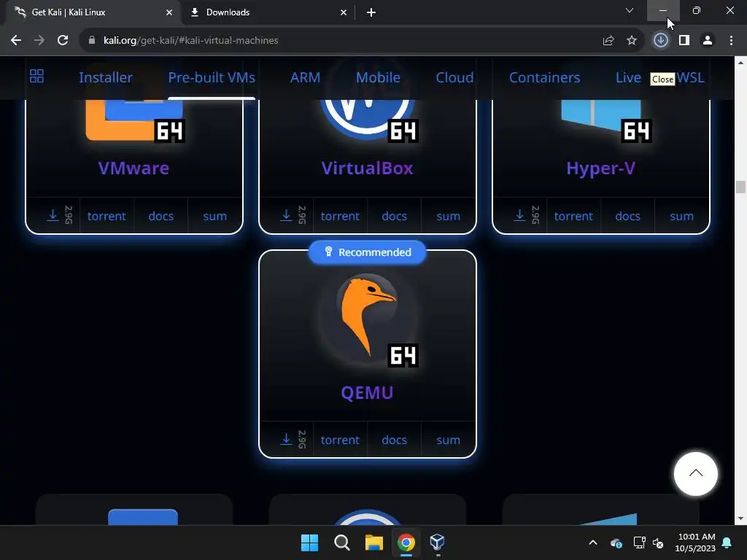Download the QEMU image
This screenshot has height=560, width=747.
(286, 440)
